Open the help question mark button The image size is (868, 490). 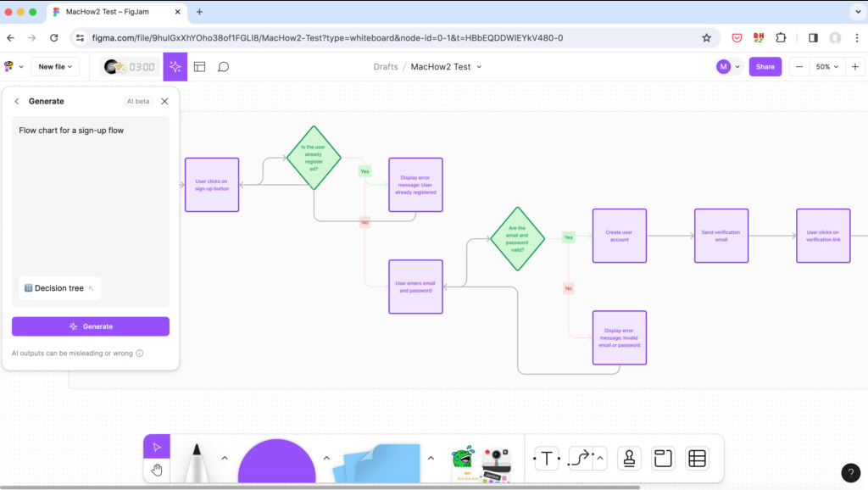coord(851,473)
